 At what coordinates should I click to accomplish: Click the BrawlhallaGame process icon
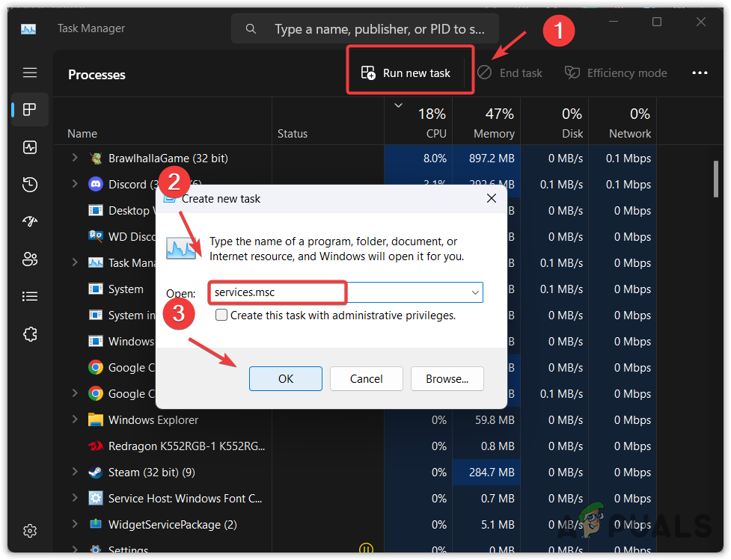tap(96, 159)
